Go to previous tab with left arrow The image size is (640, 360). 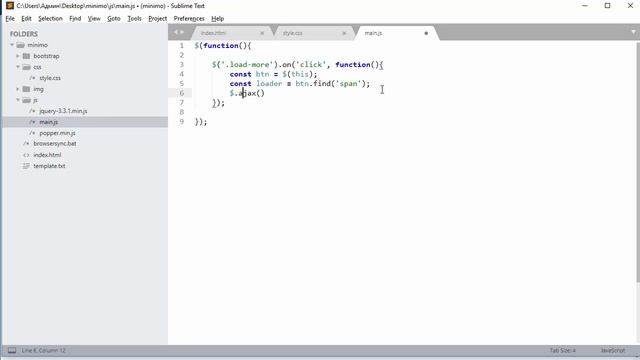pos(176,32)
